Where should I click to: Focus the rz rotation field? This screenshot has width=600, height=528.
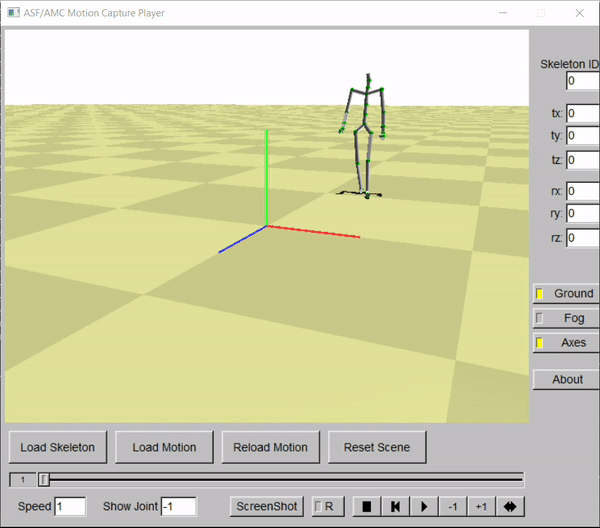(582, 238)
